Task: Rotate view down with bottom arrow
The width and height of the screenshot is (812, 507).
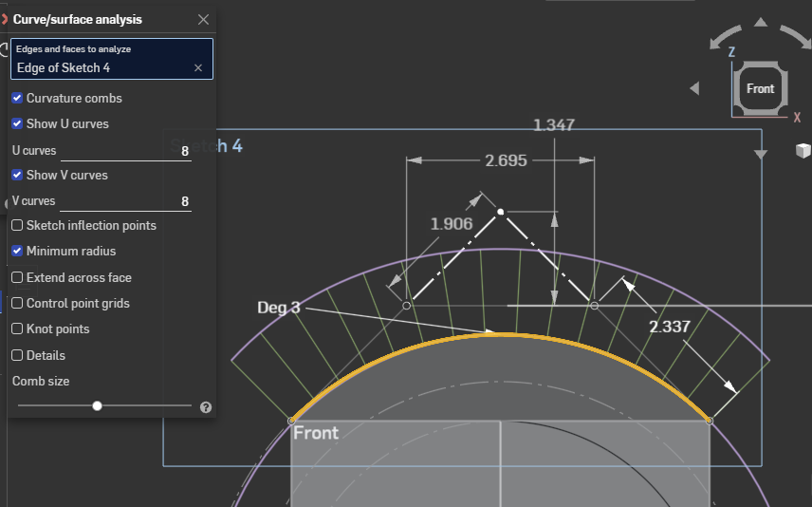Action: pyautogui.click(x=760, y=155)
